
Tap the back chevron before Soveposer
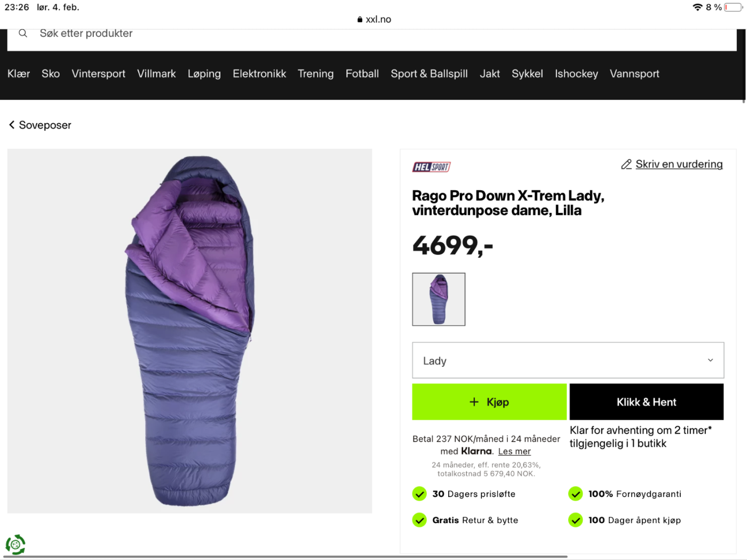point(12,125)
